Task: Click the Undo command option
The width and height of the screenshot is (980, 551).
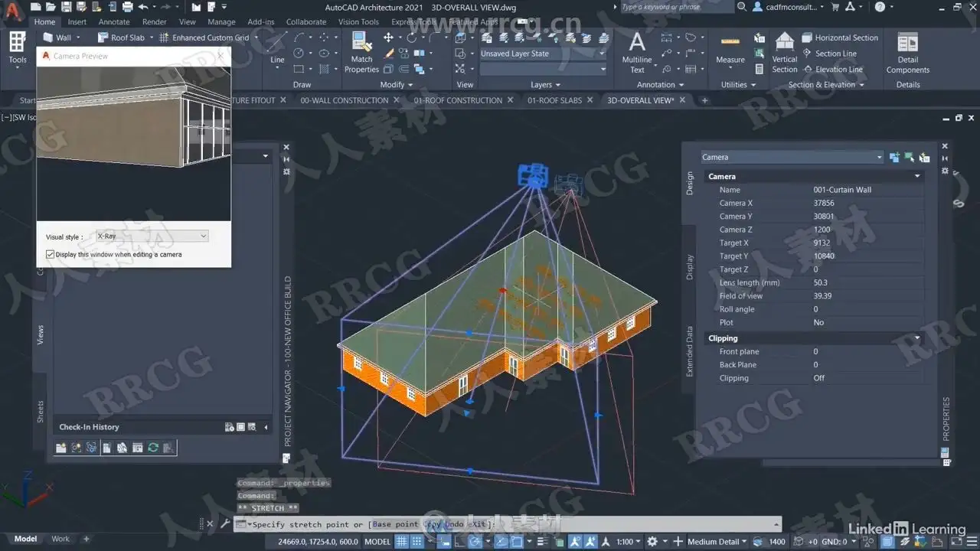Action: [x=454, y=524]
